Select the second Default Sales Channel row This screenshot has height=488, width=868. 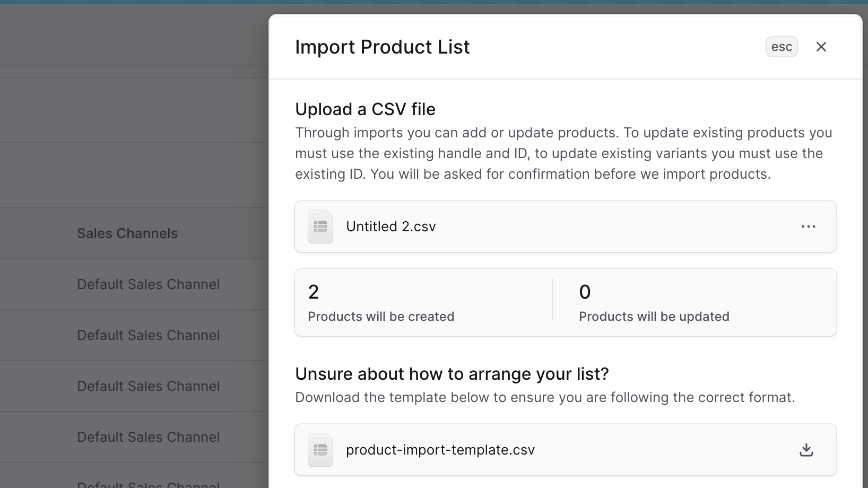[149, 335]
